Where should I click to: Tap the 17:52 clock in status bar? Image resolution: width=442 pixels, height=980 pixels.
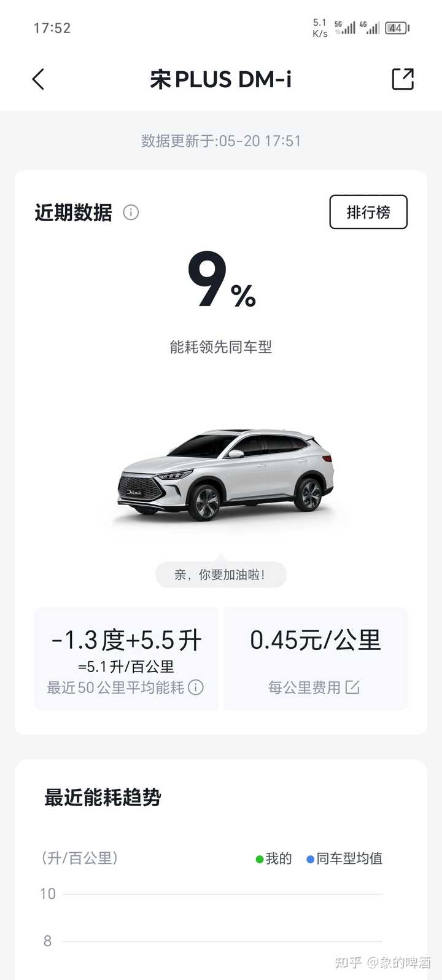tap(52, 28)
